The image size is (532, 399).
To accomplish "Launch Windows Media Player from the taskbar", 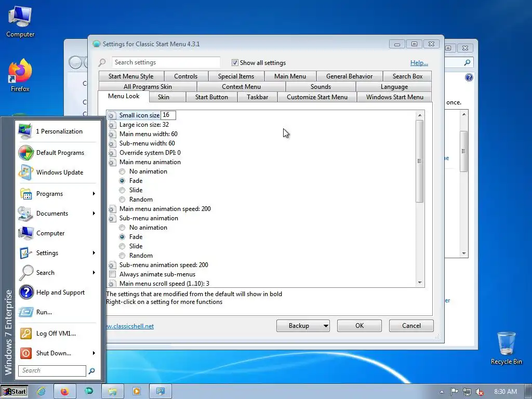I will pos(137,392).
